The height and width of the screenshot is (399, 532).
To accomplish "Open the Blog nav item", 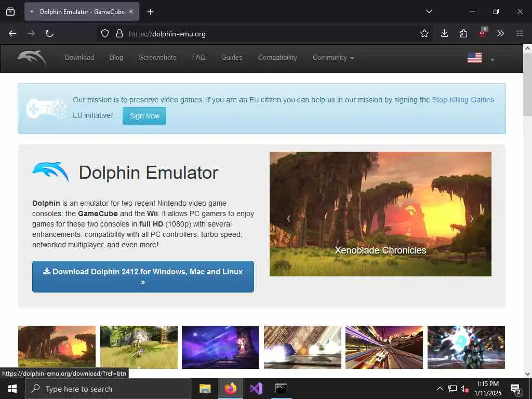I will [x=116, y=58].
